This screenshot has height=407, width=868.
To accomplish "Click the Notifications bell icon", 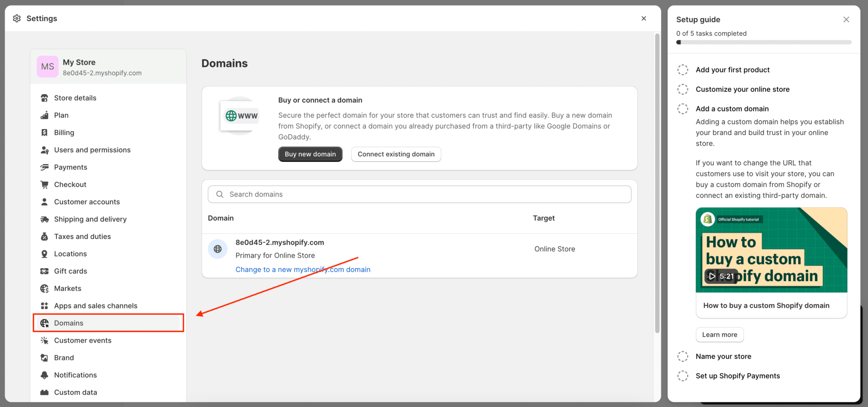I will tap(44, 375).
